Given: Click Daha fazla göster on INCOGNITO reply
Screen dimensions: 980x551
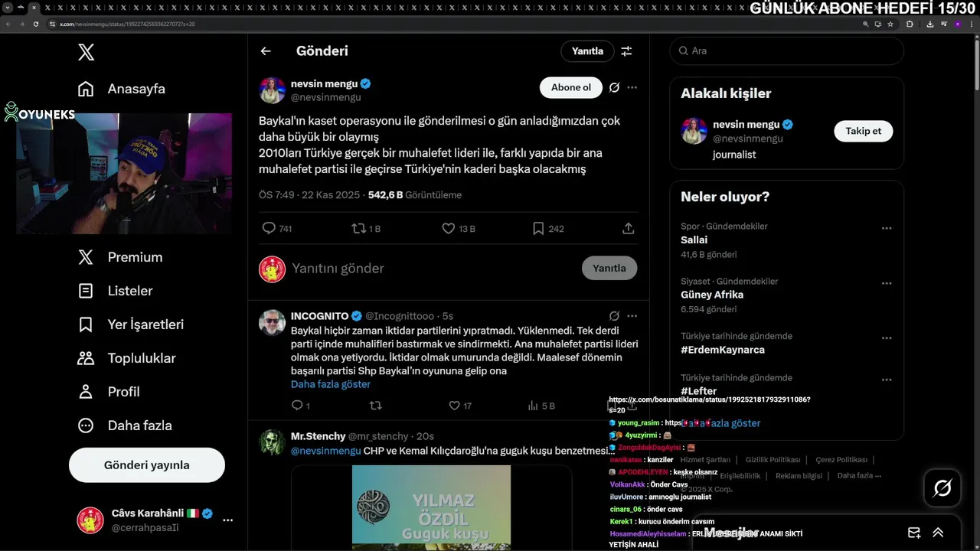Looking at the screenshot, I should (331, 384).
